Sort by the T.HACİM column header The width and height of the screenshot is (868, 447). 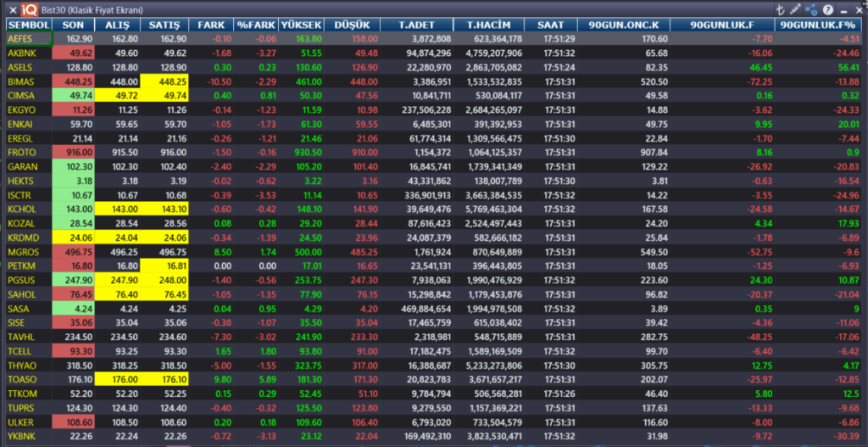[487, 25]
